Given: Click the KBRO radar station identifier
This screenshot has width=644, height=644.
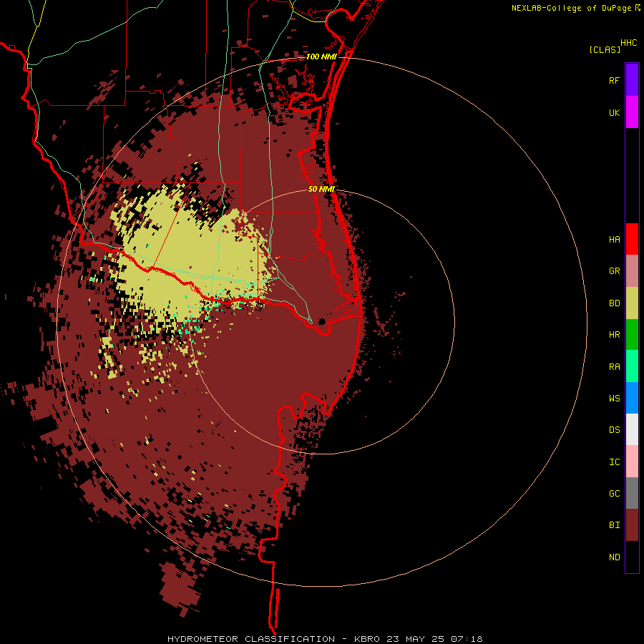Looking at the screenshot, I should tap(367, 639).
